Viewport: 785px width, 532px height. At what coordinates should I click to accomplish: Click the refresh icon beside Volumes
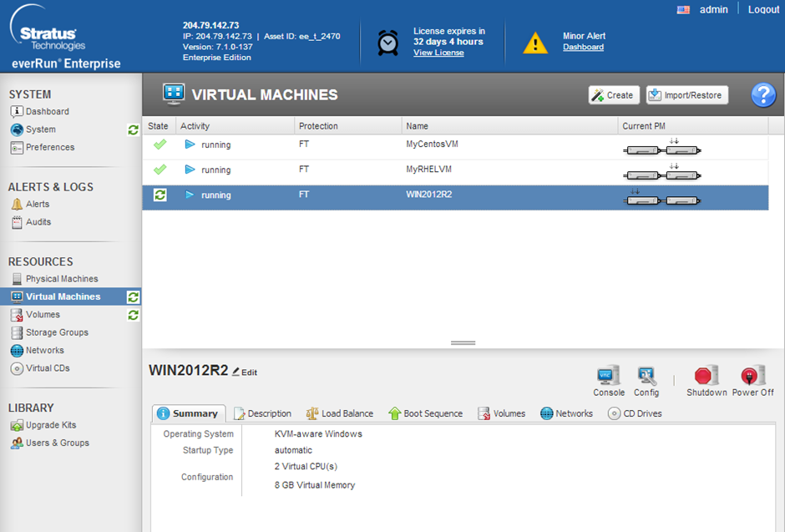133,316
